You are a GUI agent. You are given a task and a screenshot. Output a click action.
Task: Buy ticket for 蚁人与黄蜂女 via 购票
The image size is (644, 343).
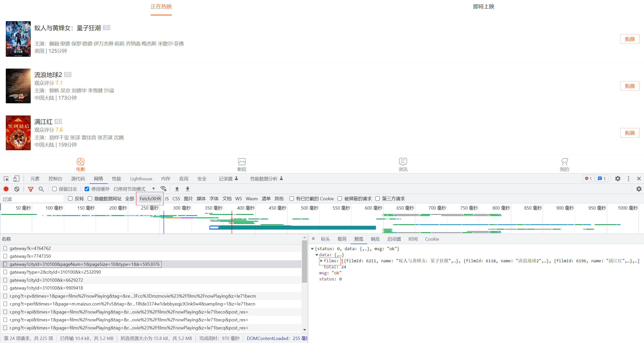[x=630, y=39]
